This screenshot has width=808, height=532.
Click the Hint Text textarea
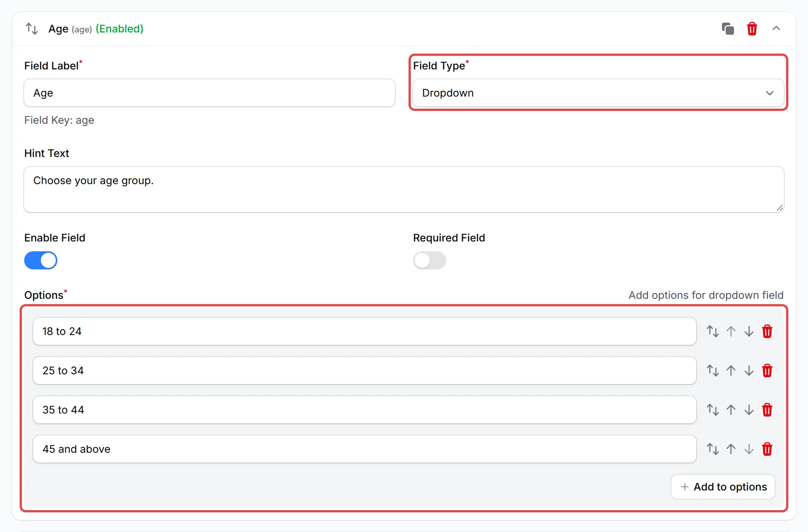[404, 189]
